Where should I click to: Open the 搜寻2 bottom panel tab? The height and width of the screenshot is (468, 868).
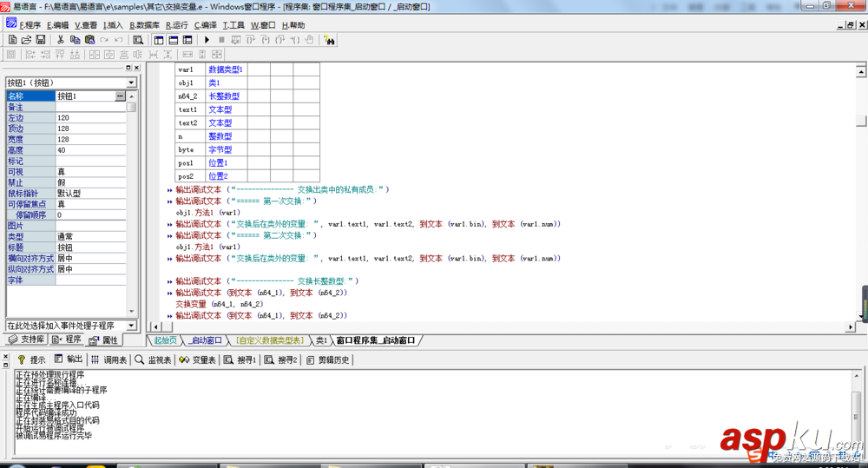[281, 359]
